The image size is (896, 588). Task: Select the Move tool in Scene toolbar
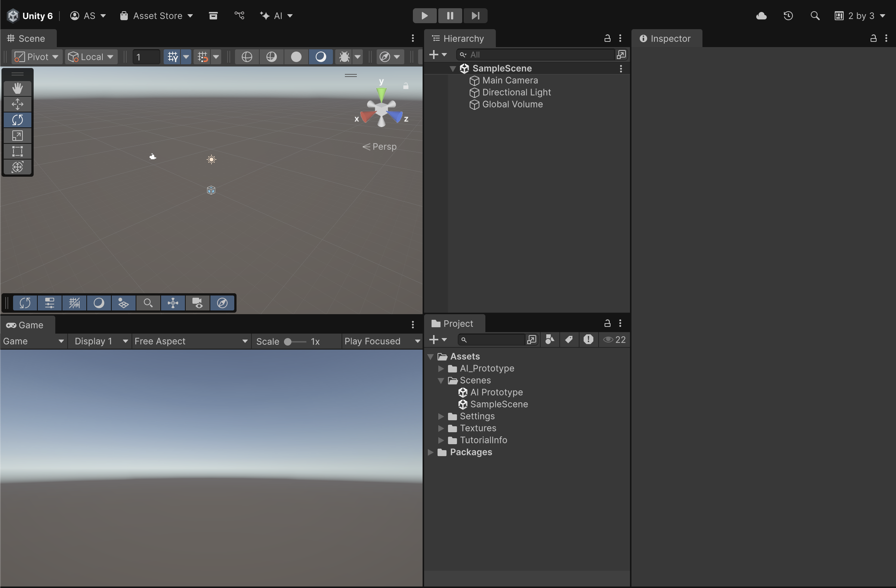pos(17,104)
